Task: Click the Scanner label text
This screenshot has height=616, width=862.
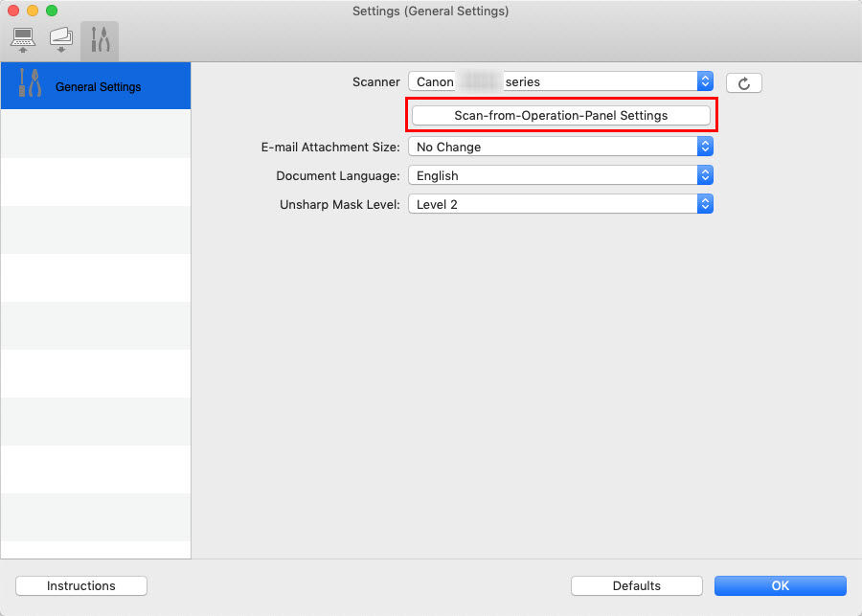Action: [376, 82]
